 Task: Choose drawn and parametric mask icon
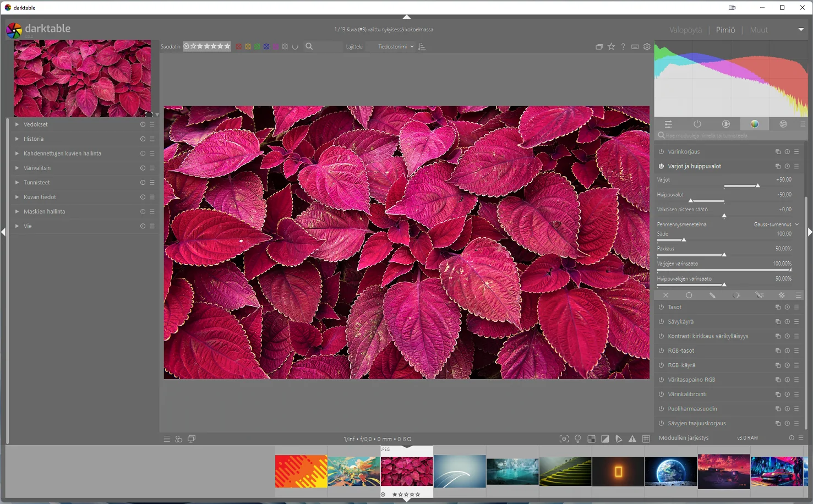759,295
